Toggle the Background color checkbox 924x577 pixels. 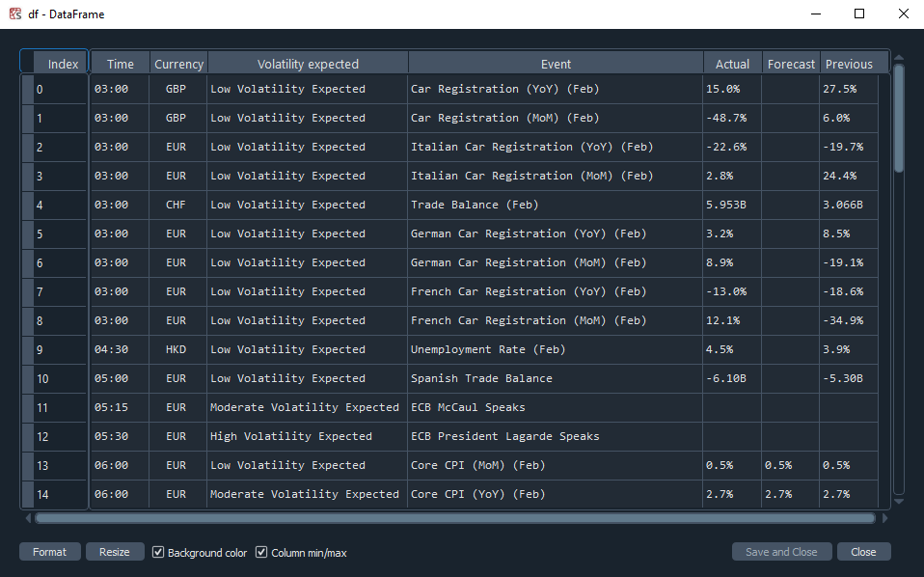click(x=158, y=552)
